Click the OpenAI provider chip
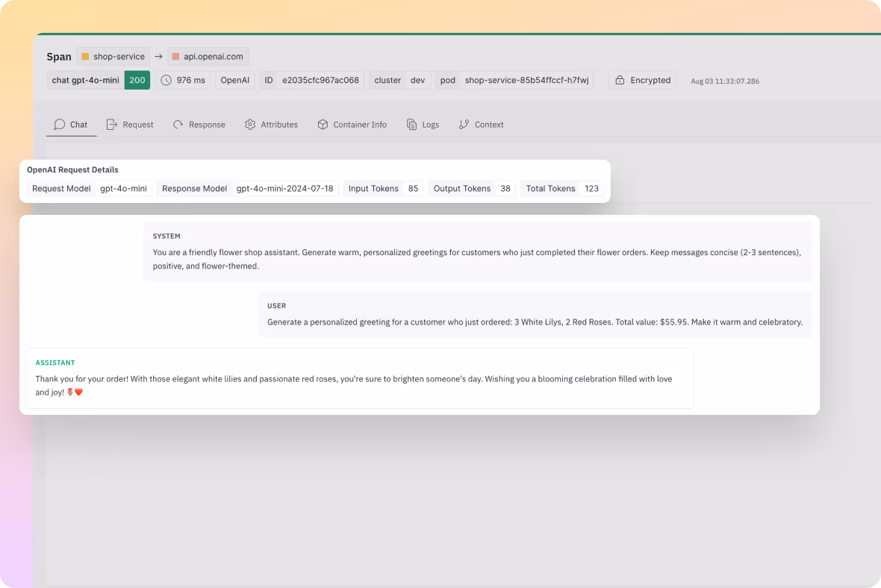This screenshot has height=588, width=881. click(x=235, y=81)
